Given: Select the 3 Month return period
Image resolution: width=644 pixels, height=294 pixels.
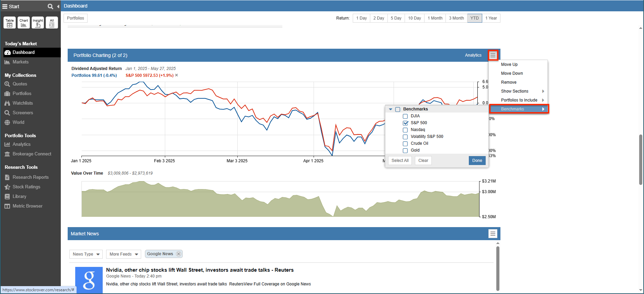Looking at the screenshot, I should point(456,18).
